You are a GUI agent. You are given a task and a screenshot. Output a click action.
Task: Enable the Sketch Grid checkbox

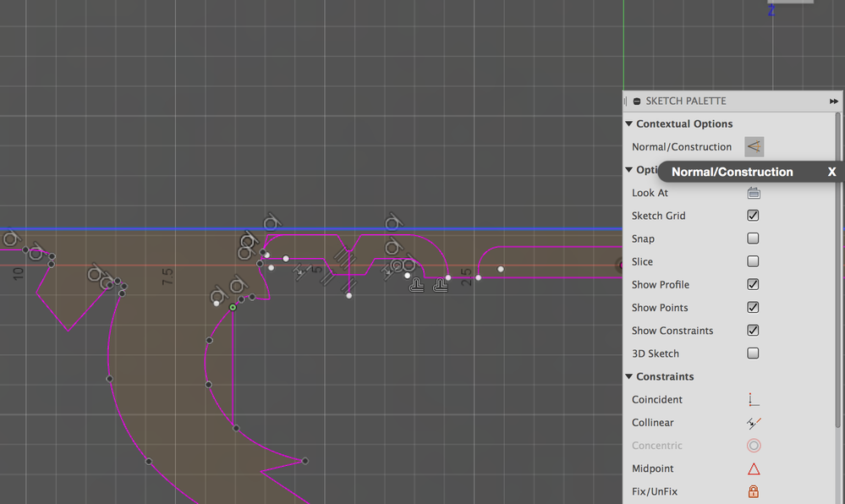[x=753, y=216]
